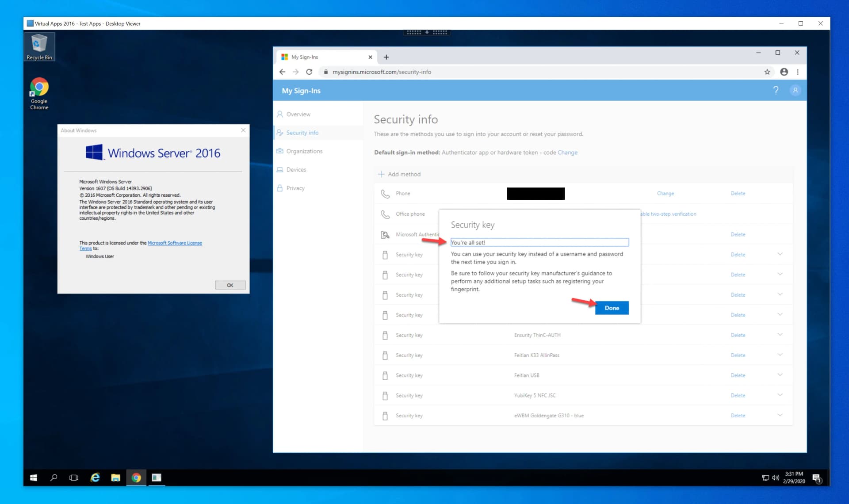Image resolution: width=849 pixels, height=504 pixels.
Task: Click the "YubiKey 5 NFC JSC" key name
Action: coord(535,396)
